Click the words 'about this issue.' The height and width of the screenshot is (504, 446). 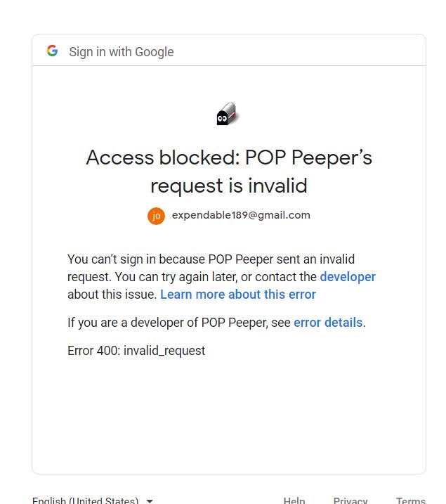click(x=112, y=295)
